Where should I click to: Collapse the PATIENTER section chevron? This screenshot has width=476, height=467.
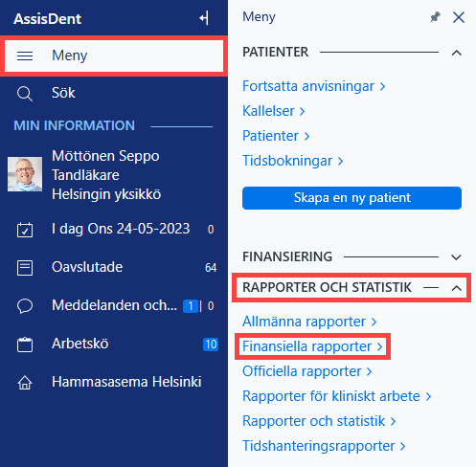point(457,53)
